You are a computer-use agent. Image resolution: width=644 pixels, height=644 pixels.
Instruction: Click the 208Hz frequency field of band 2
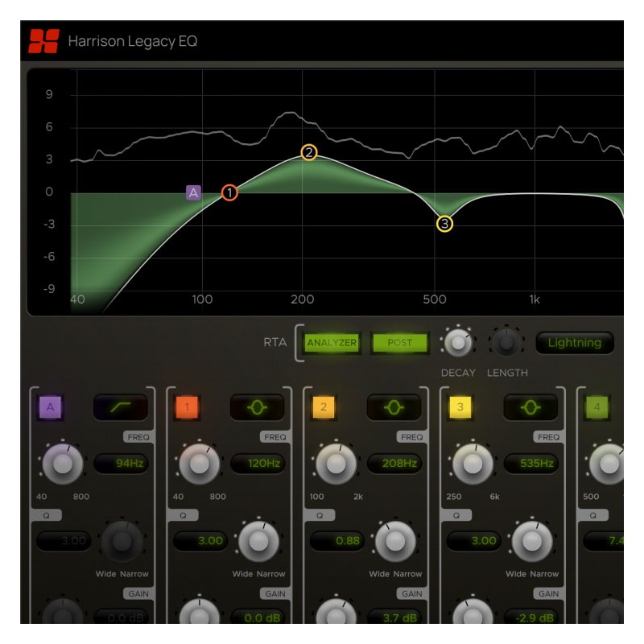(394, 464)
